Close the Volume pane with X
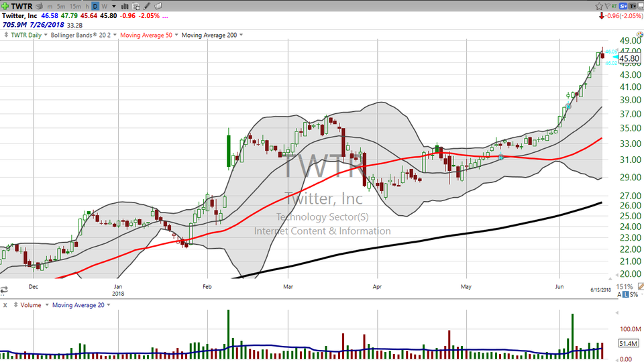The image size is (644, 362). [5, 305]
